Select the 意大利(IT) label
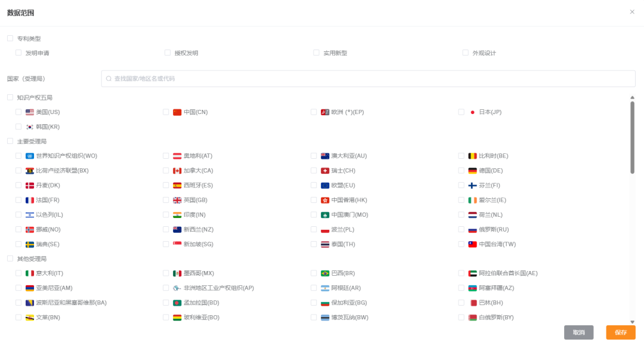The height and width of the screenshot is (348, 644). [x=49, y=273]
